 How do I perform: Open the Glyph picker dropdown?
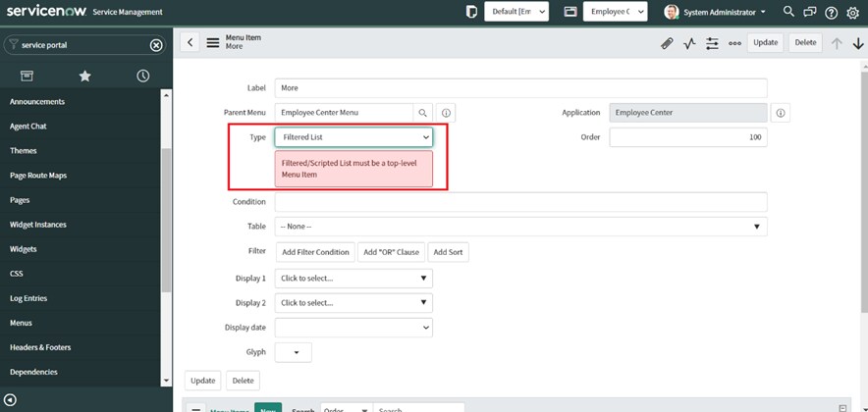pos(294,352)
